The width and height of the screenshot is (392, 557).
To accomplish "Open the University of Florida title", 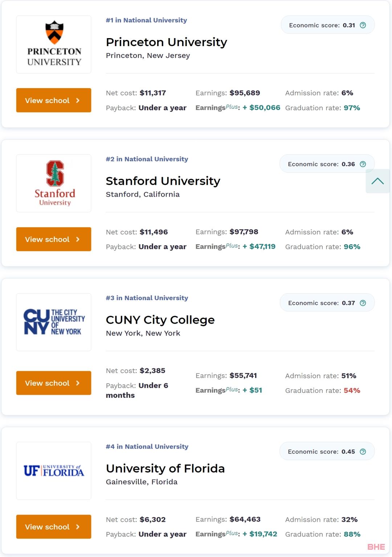I will point(166,468).
